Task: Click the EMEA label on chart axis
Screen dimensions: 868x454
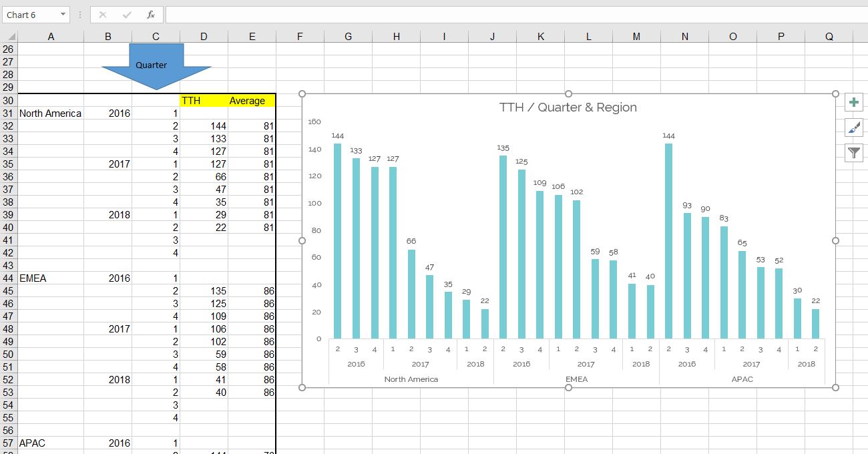Action: click(576, 379)
